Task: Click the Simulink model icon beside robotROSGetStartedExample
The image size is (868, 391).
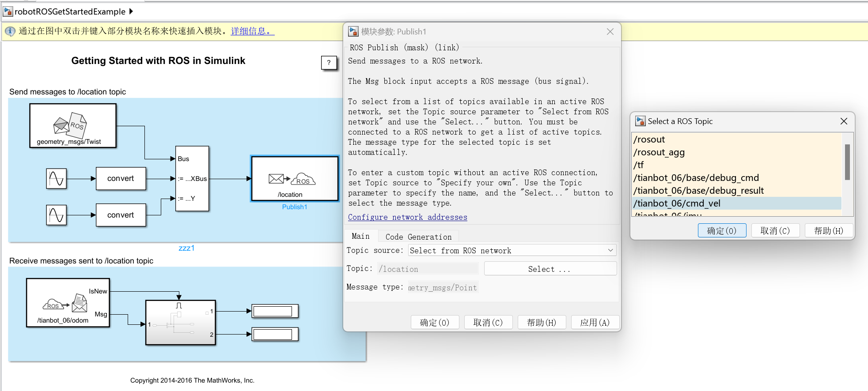Action: 8,11
